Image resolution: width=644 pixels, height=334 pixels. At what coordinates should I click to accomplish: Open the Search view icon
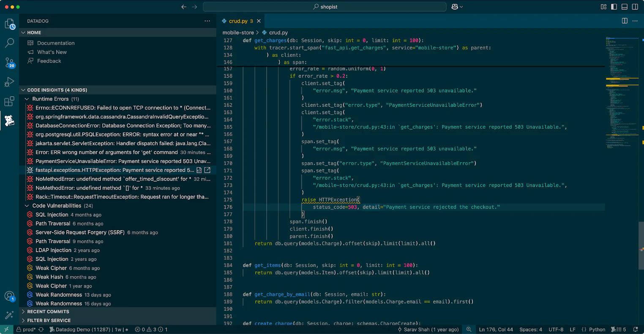[x=9, y=43]
